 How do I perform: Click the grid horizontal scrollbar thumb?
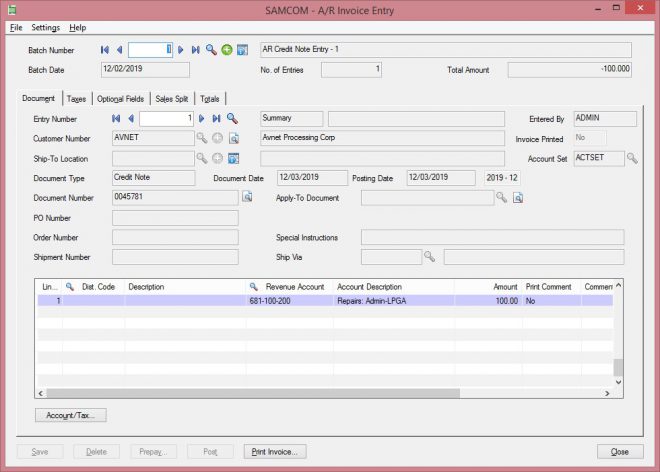253,393
